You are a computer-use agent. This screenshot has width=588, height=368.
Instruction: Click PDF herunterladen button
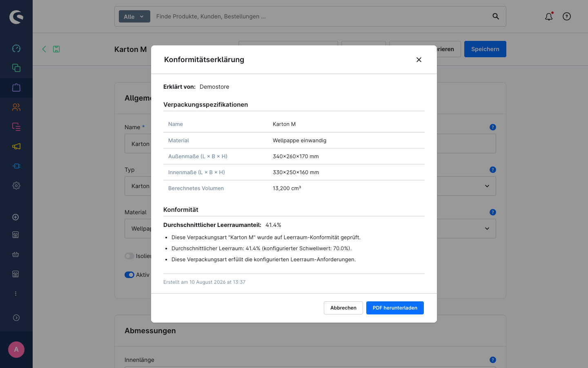pos(395,308)
